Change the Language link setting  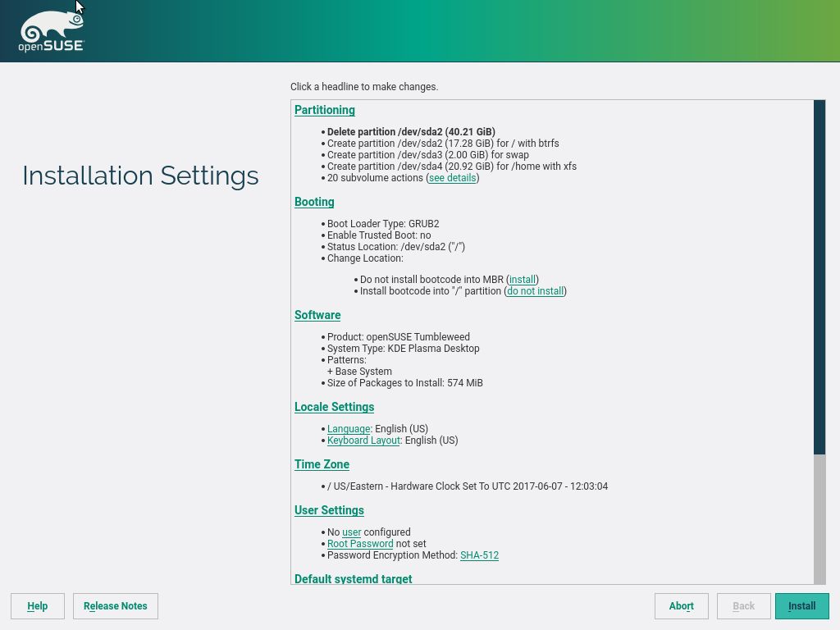[x=348, y=429]
